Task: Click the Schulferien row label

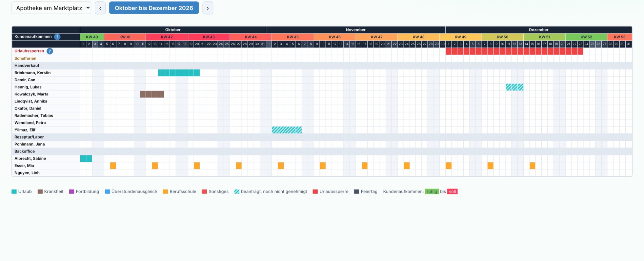Action: 25,58
